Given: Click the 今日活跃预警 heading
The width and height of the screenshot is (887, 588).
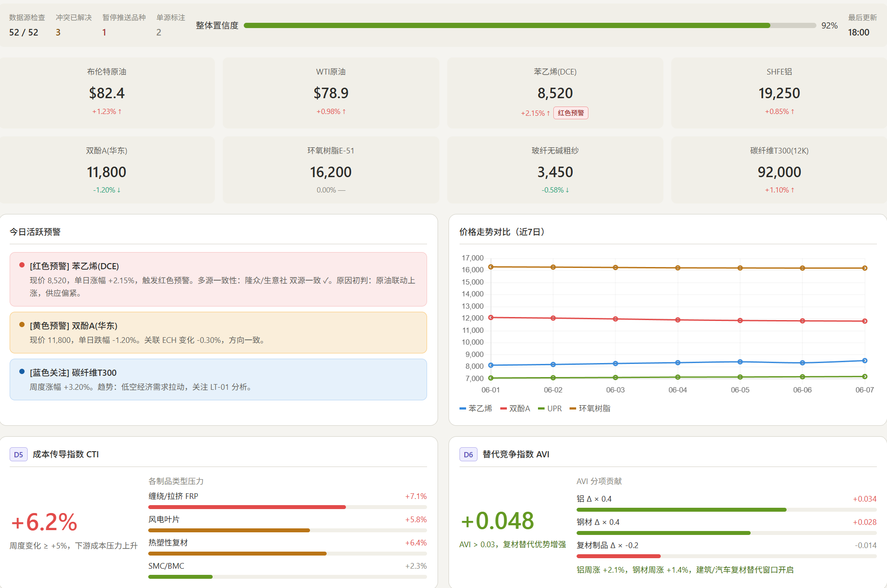Looking at the screenshot, I should coord(35,232).
